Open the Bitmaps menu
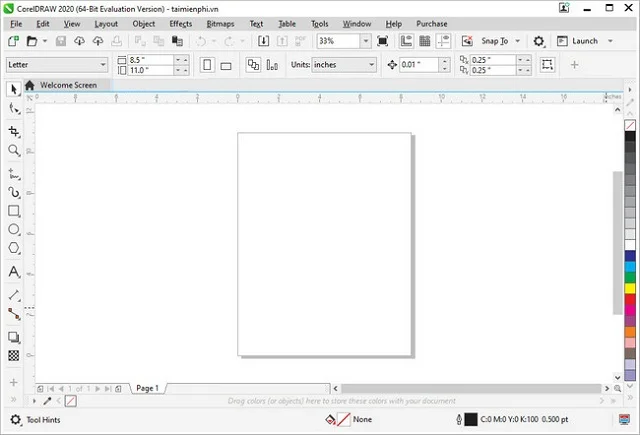Screen dimensions: 640x435 point(220,24)
